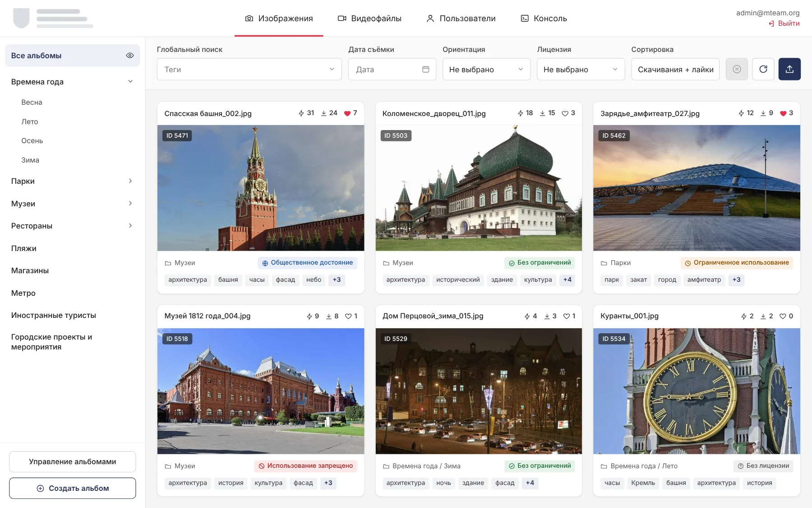Switch to the Видеофайлы tab
This screenshot has height=508, width=812.
pyautogui.click(x=369, y=19)
